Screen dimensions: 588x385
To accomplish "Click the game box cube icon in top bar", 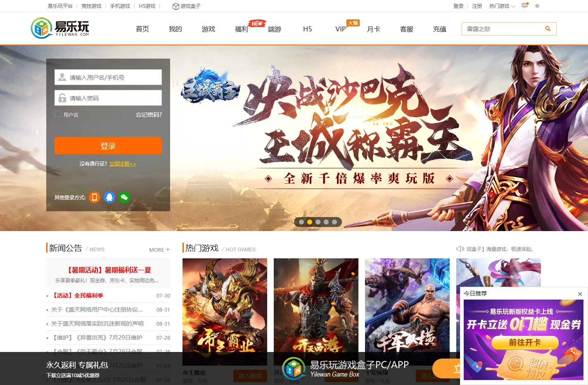I will point(175,6).
